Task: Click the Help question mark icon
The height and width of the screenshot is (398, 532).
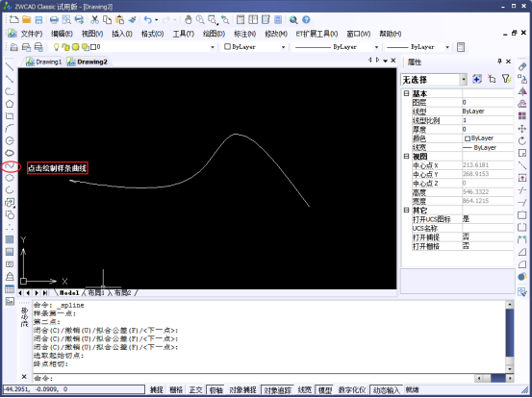Action: [306, 20]
